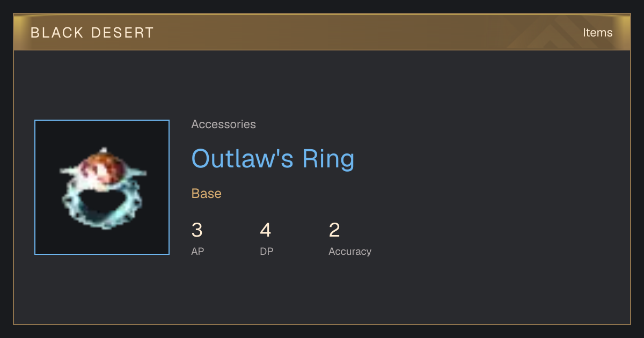Click the DP value 4
The image size is (644, 338).
click(x=266, y=230)
